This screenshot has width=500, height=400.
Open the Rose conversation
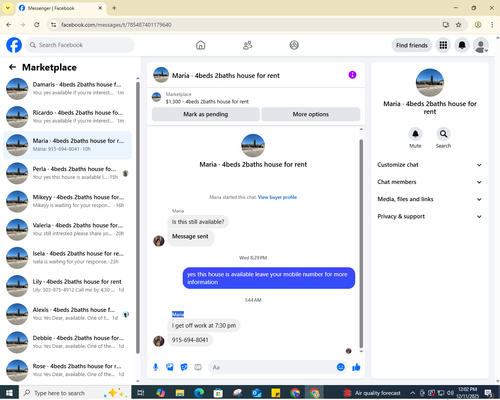point(67,370)
